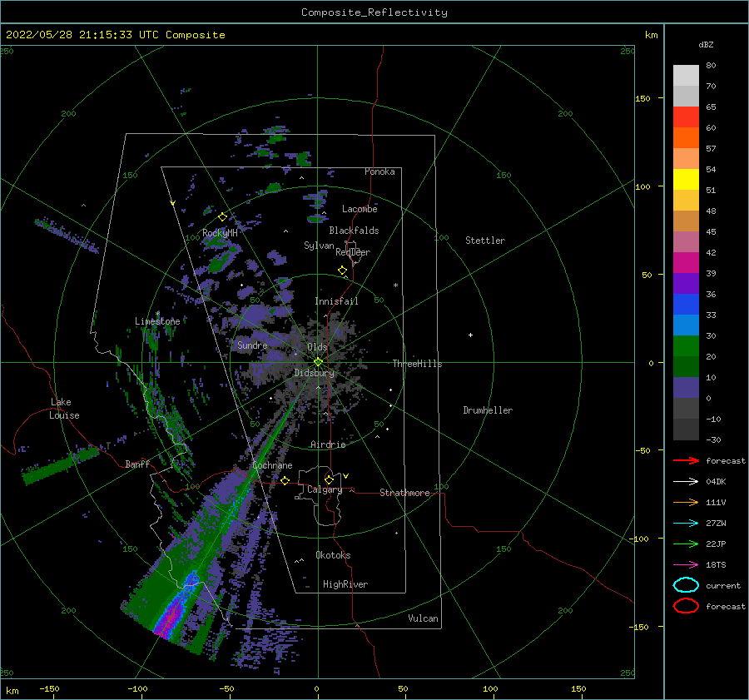749x700 pixels.
Task: Pick the purple 36-39 dBZ swatch
Action: click(686, 284)
